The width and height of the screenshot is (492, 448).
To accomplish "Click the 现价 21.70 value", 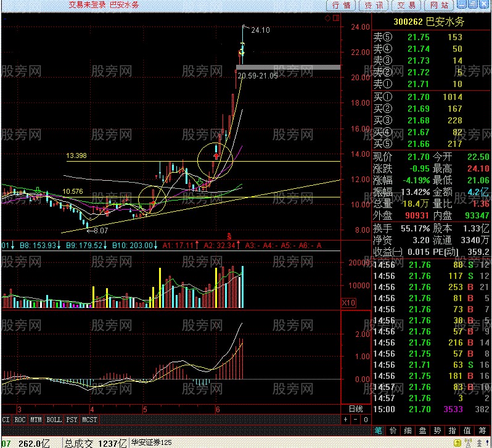I will coord(418,157).
